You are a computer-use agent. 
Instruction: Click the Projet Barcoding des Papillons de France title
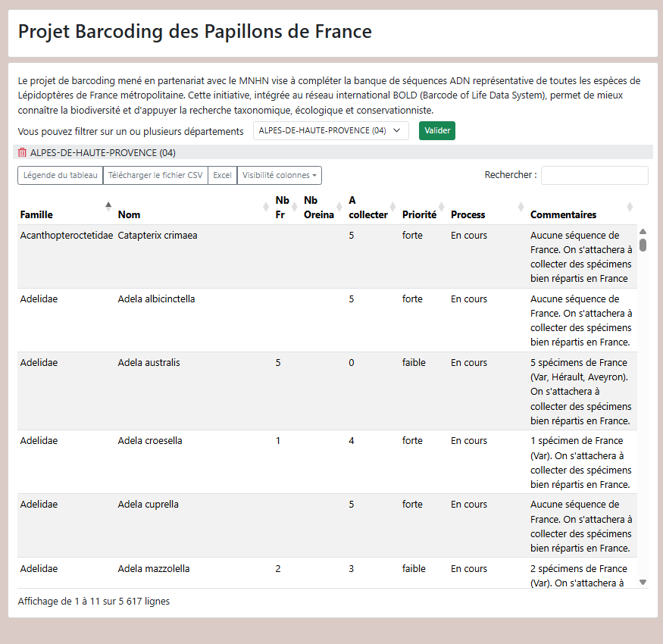(x=195, y=32)
